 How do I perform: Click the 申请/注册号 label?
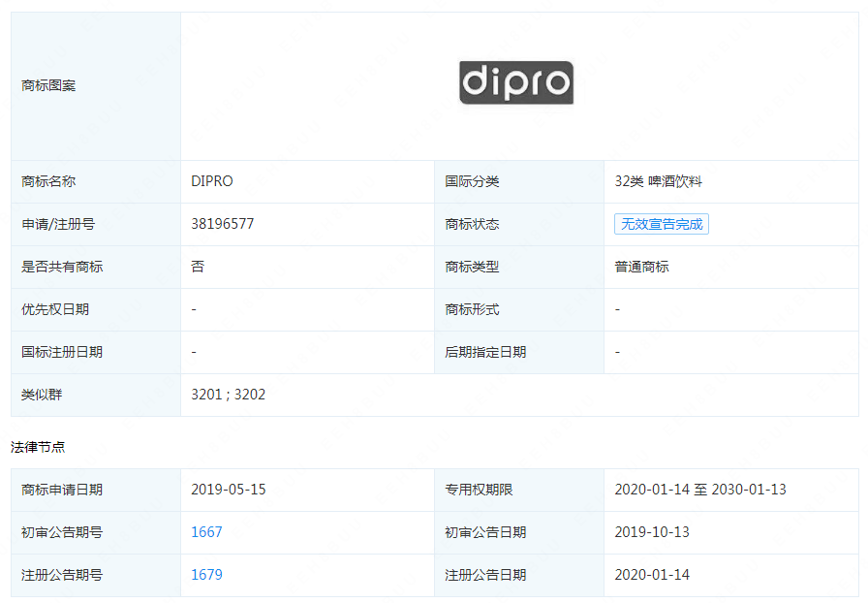click(x=58, y=224)
